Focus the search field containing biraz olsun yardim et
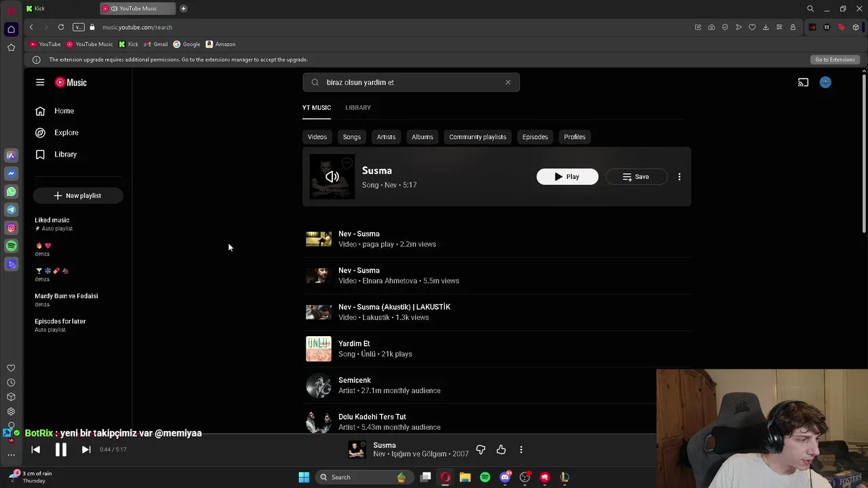The image size is (868, 488). pos(411,82)
